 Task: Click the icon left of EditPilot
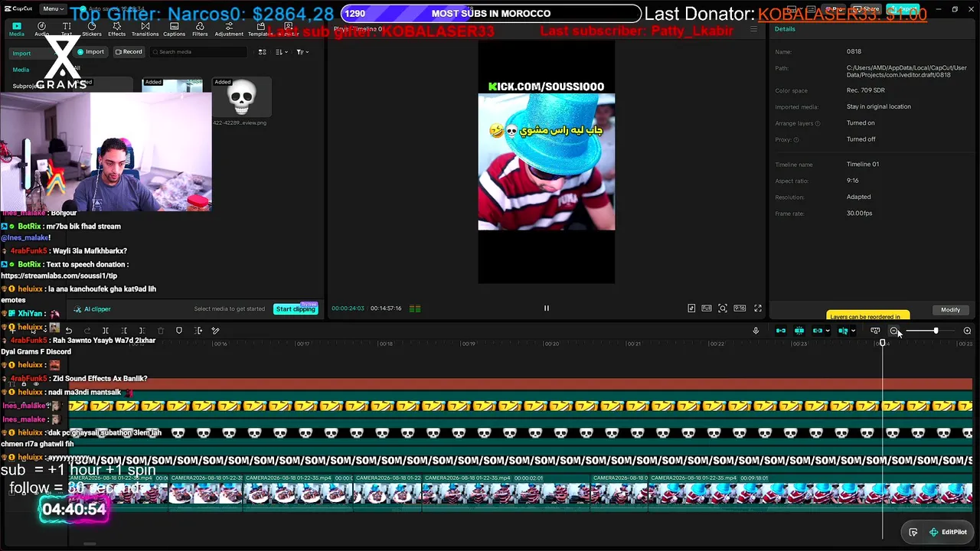(x=913, y=532)
